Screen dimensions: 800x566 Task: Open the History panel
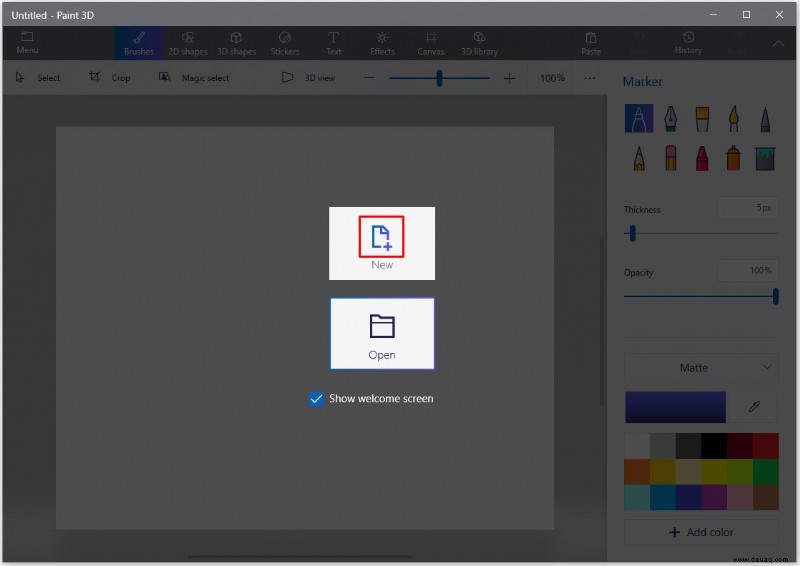pos(688,43)
